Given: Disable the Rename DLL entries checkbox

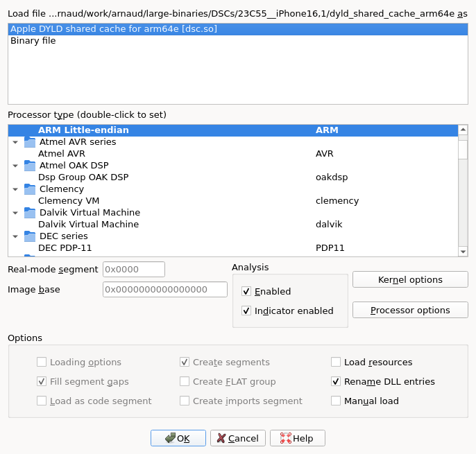Looking at the screenshot, I should (x=336, y=381).
